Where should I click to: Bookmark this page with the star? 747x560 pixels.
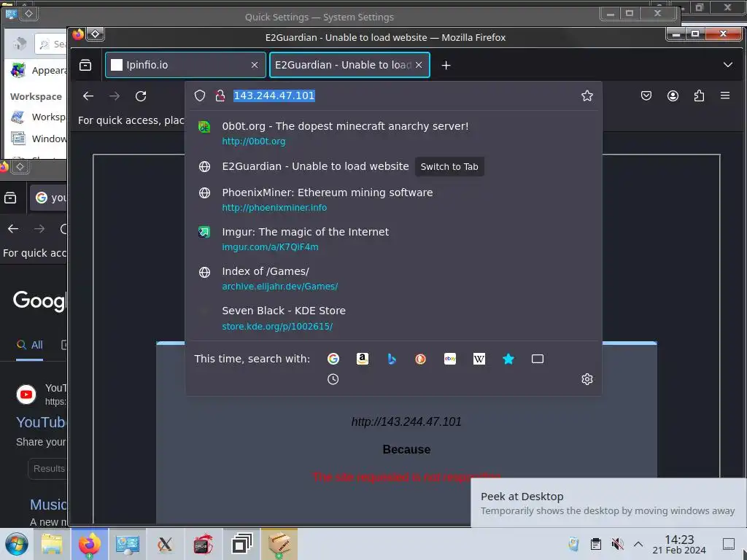[x=587, y=96]
